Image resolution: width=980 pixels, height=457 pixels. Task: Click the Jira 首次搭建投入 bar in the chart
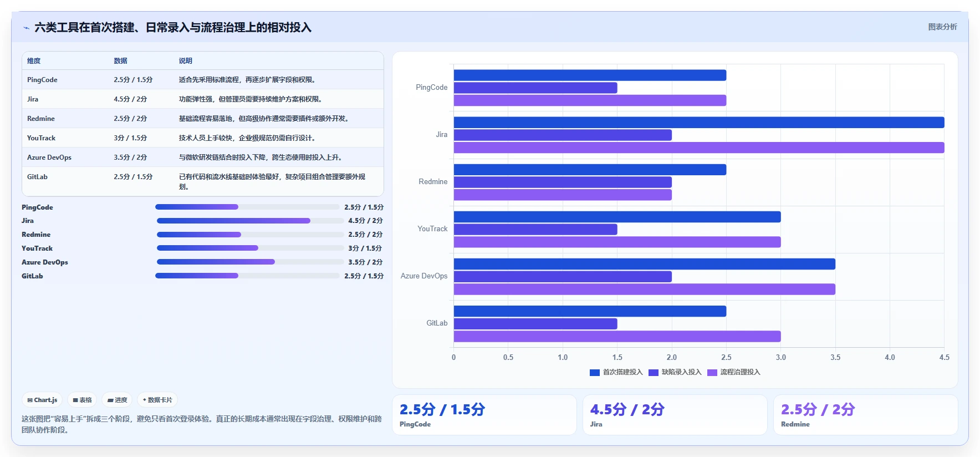(x=699, y=123)
